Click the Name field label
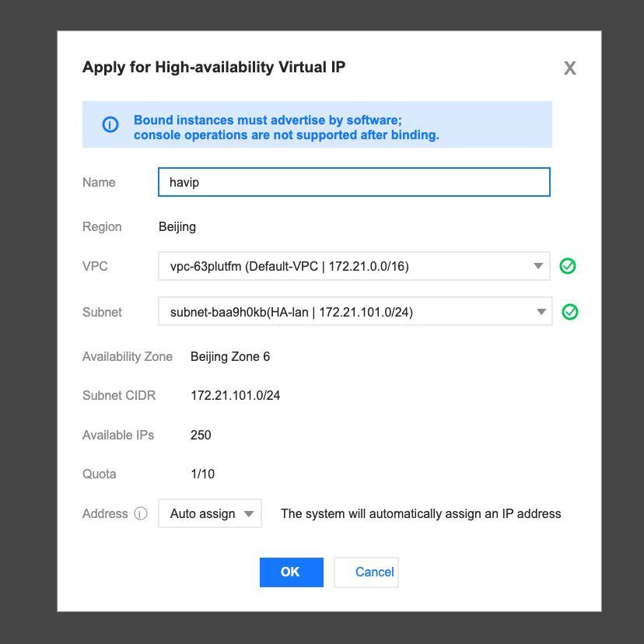The height and width of the screenshot is (644, 644). [x=99, y=182]
